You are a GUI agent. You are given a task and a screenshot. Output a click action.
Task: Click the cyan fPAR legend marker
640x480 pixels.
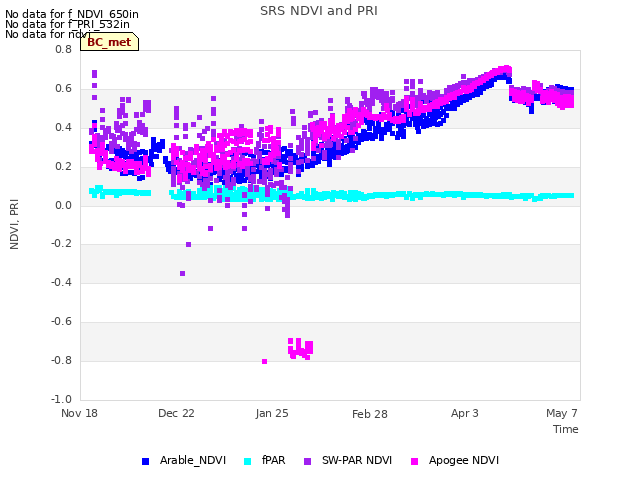click(247, 461)
